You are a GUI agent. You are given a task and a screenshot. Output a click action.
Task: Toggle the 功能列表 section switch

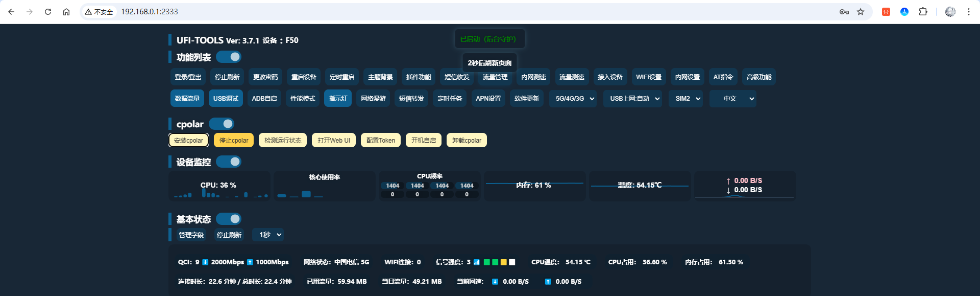tap(228, 57)
